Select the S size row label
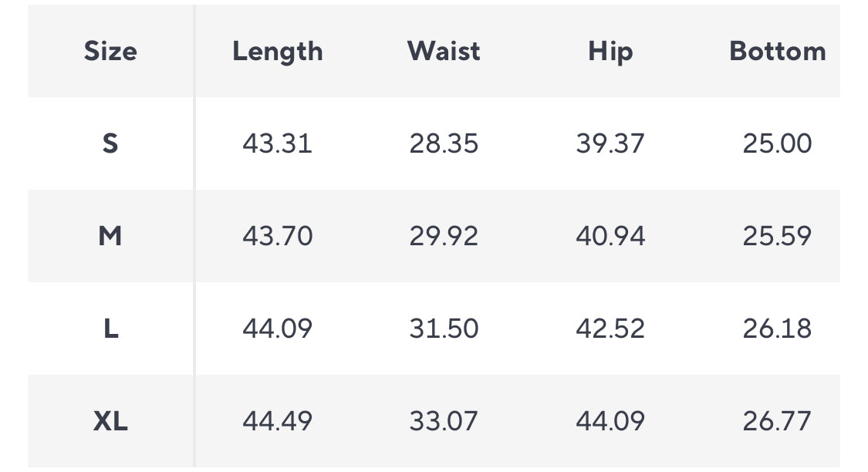The image size is (868, 472). point(110,143)
